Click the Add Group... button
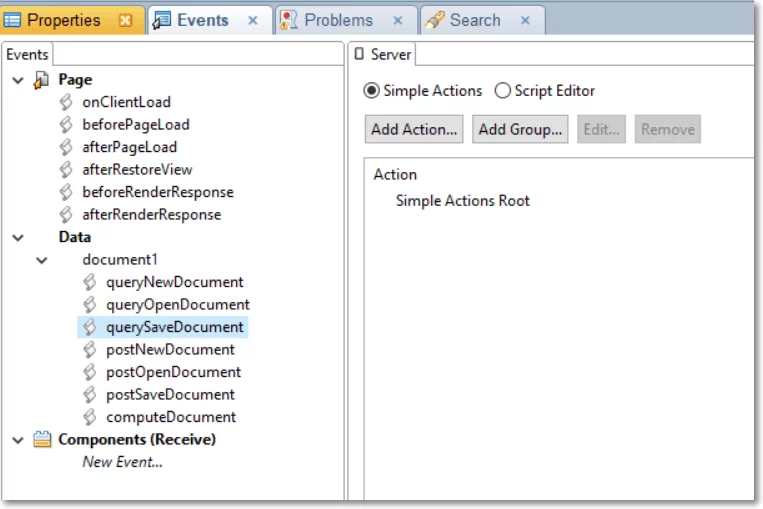The height and width of the screenshot is (509, 763). (x=520, y=129)
